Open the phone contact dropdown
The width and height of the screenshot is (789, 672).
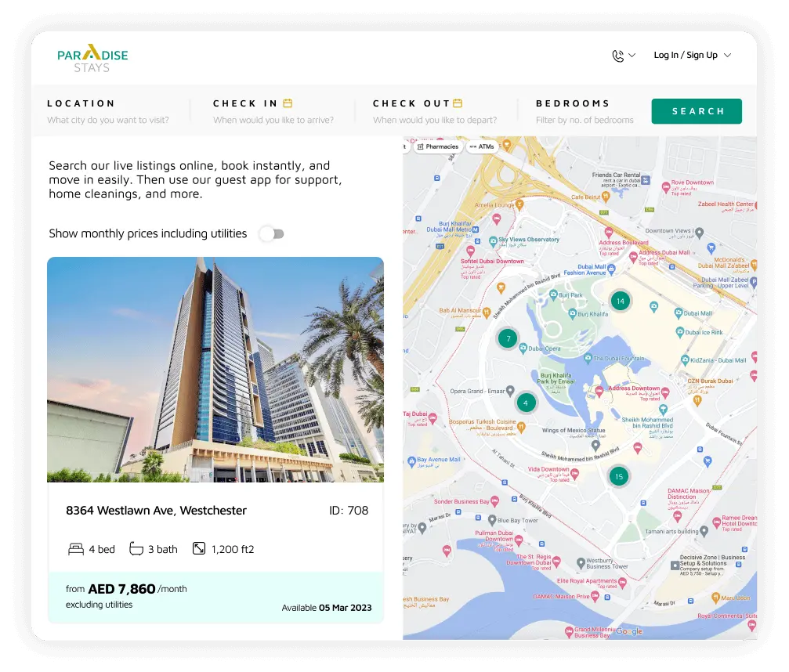tap(623, 56)
